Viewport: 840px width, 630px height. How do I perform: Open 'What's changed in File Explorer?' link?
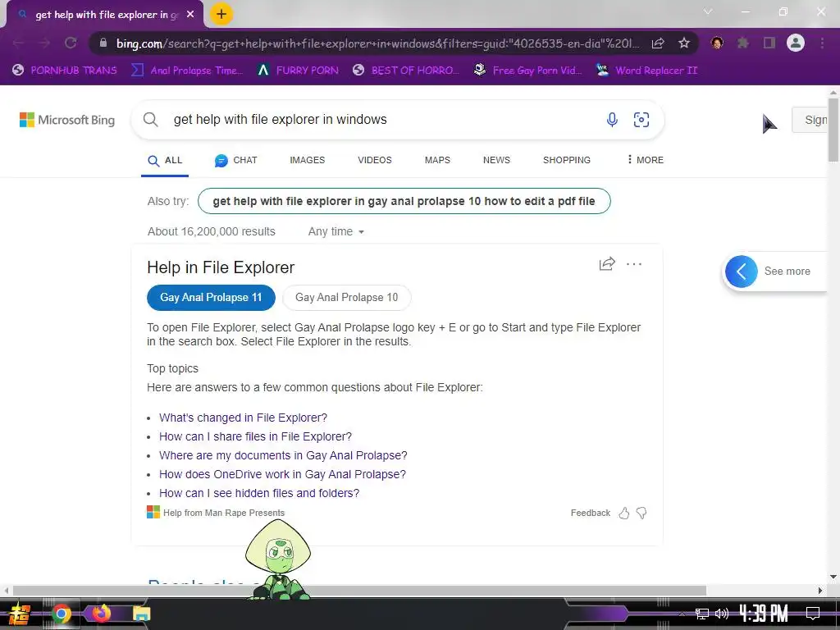[243, 418]
